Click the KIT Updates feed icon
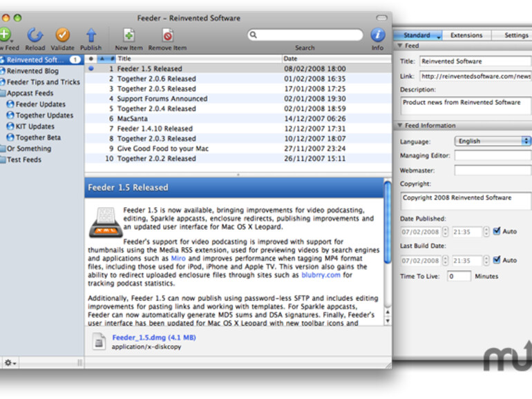 pos(10,126)
